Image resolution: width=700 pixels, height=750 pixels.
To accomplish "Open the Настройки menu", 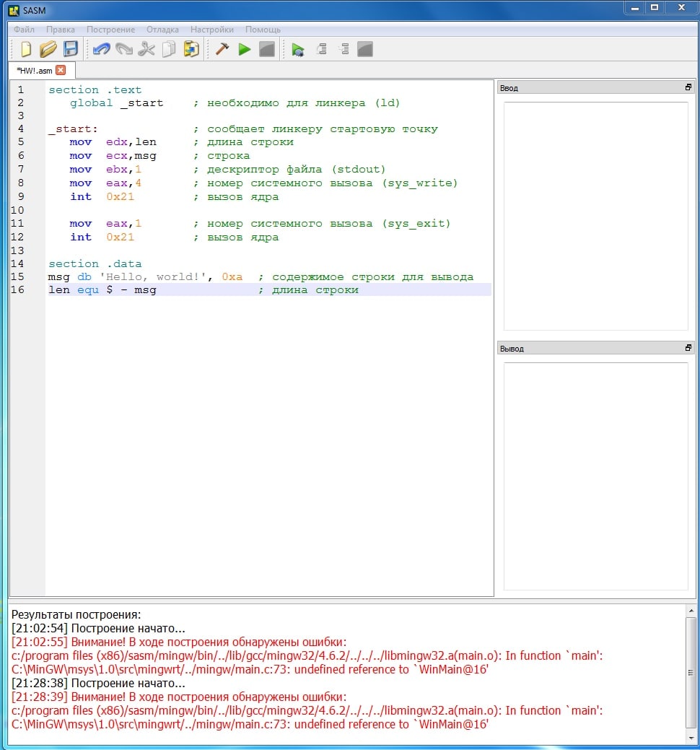I will click(211, 30).
